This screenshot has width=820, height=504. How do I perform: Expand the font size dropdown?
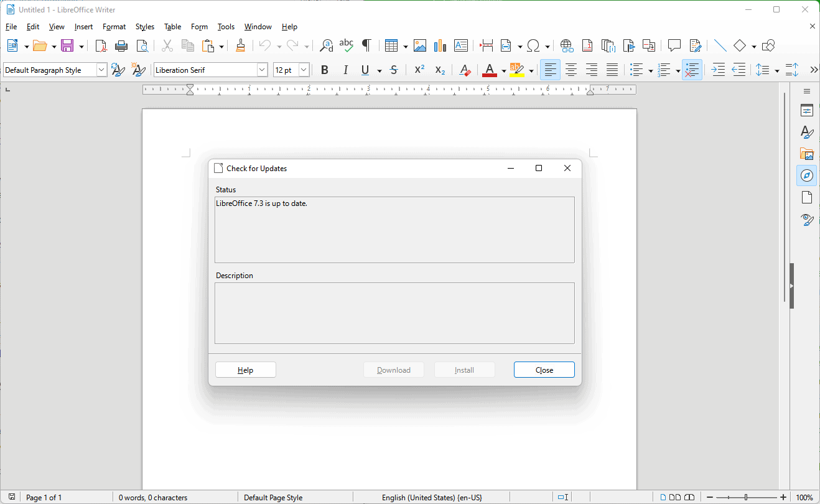(x=304, y=70)
